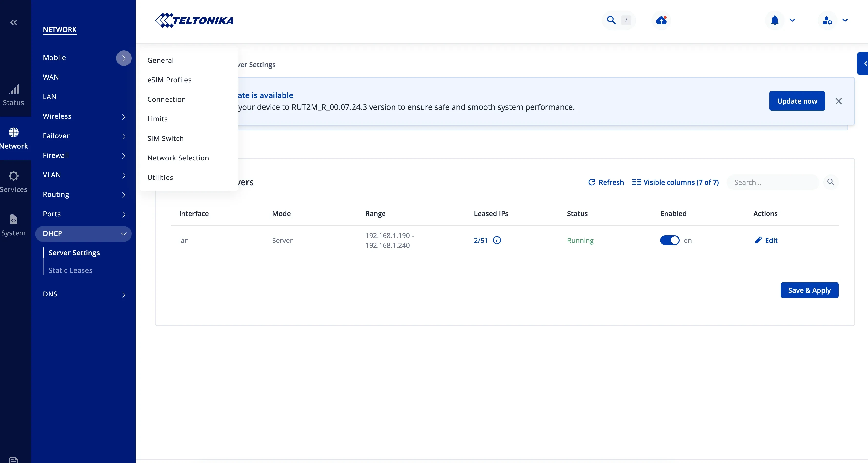Open the cloud firmware update icon
The height and width of the screenshot is (463, 868).
click(x=661, y=20)
